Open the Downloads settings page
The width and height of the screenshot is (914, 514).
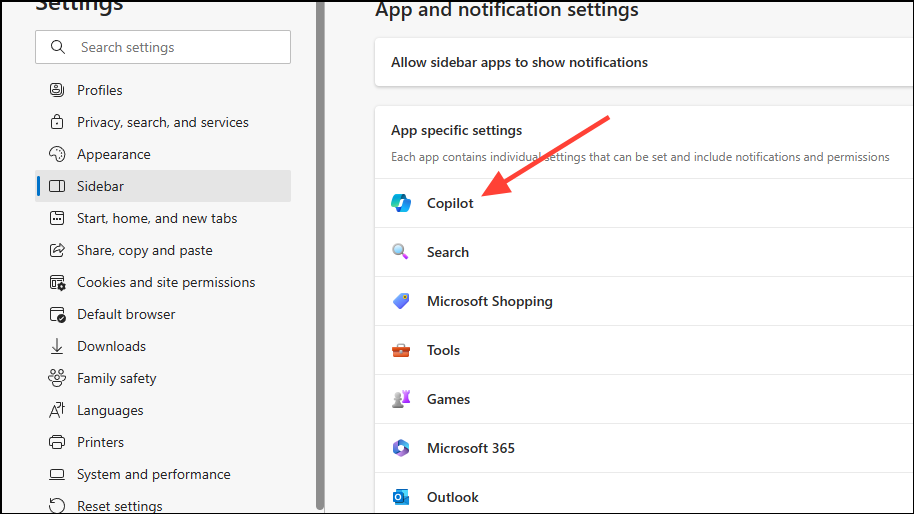pyautogui.click(x=111, y=346)
